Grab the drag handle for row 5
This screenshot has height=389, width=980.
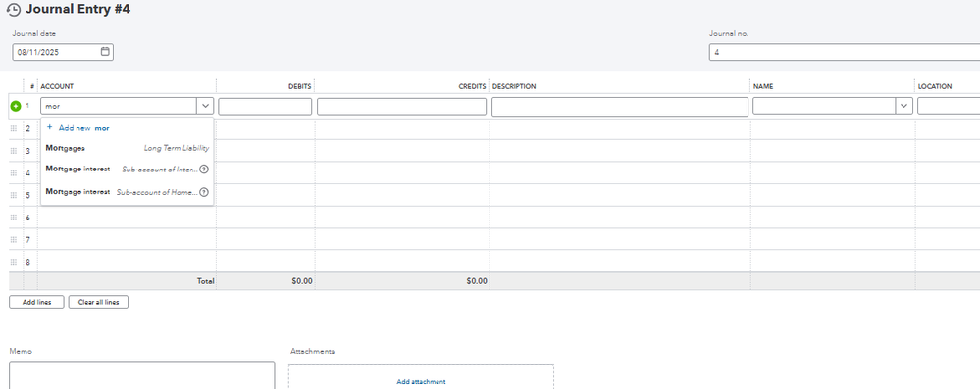tap(14, 195)
